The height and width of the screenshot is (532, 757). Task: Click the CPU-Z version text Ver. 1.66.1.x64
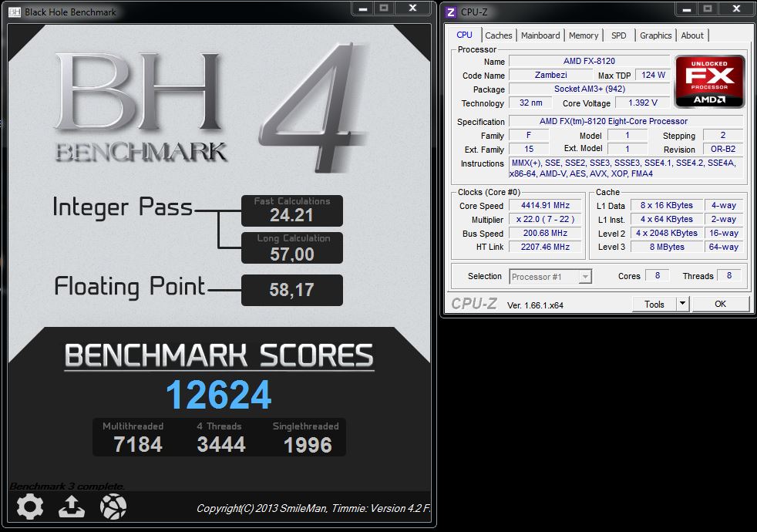click(535, 305)
